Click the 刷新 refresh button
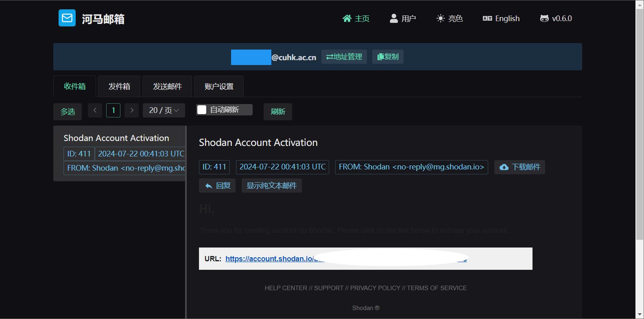The height and width of the screenshot is (319, 644). point(278,111)
